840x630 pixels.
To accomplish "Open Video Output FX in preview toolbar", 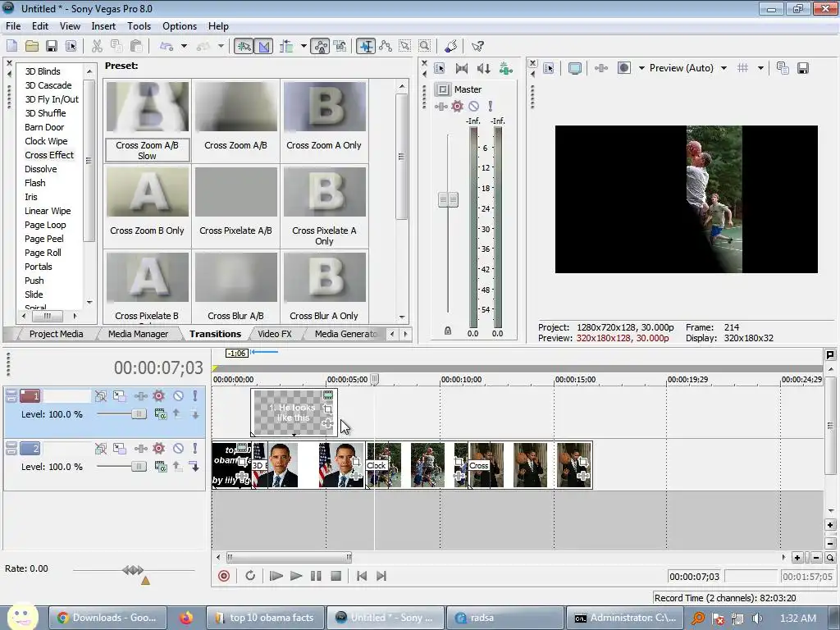I will [601, 68].
